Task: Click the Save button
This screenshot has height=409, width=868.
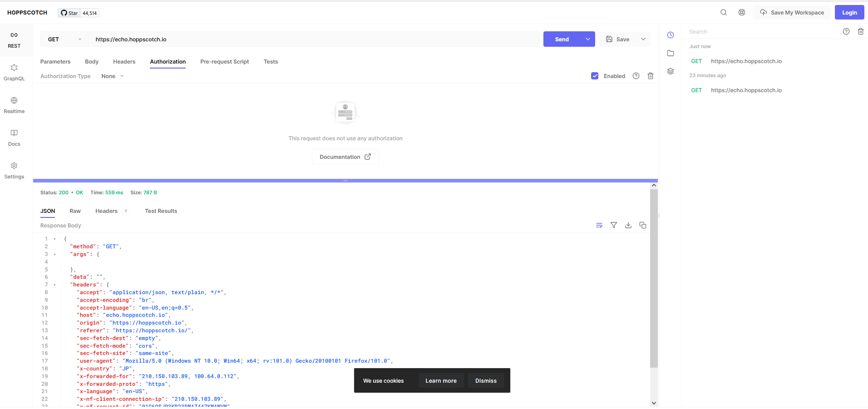Action: (x=618, y=39)
